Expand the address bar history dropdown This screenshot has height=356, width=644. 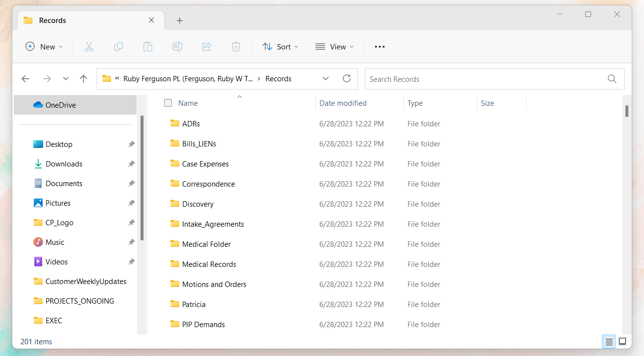[326, 78]
